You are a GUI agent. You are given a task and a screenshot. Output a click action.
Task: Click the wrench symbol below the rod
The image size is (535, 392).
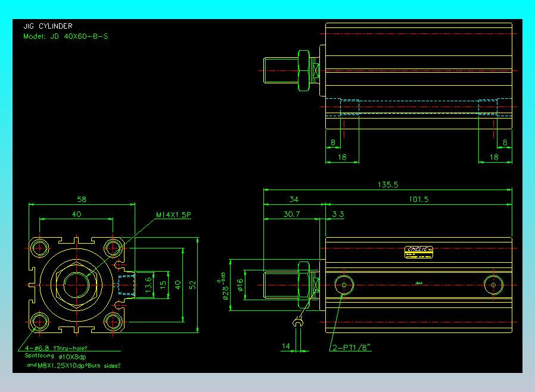(x=298, y=322)
